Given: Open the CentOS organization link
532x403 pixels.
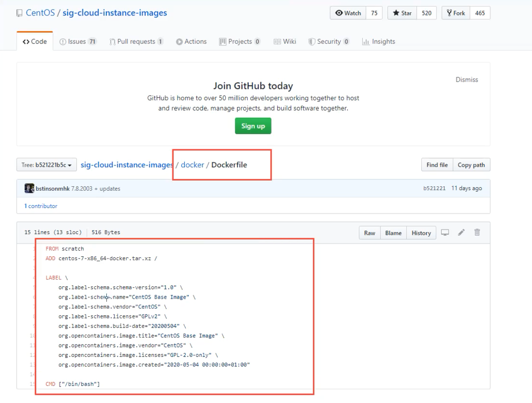Looking at the screenshot, I should coord(40,13).
